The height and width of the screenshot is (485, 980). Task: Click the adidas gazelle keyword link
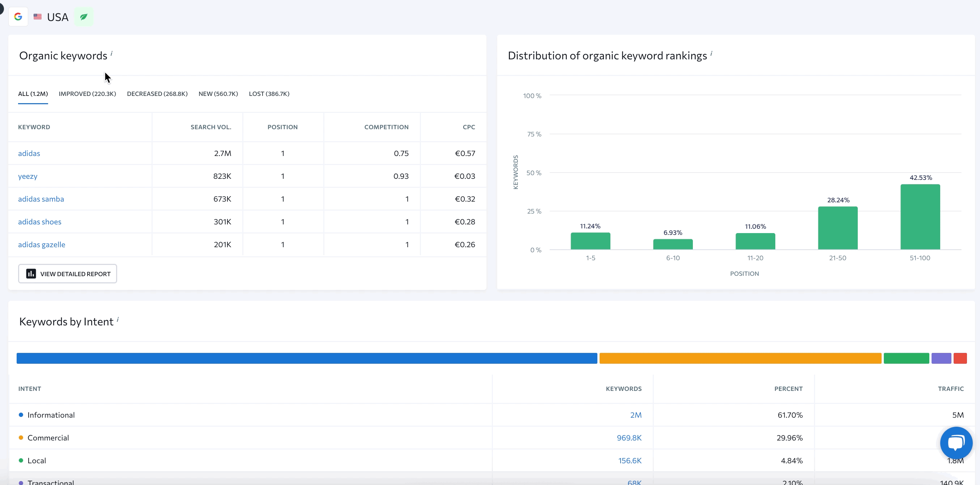pos(42,244)
